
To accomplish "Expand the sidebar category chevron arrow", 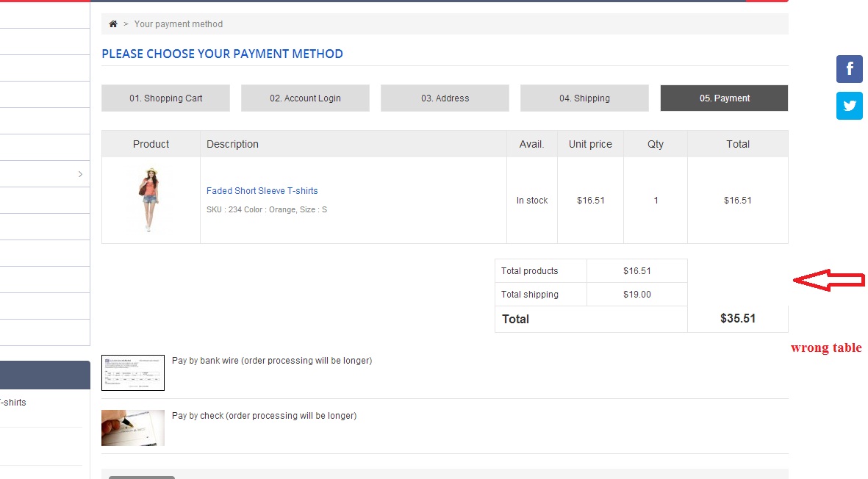I will 80,174.
